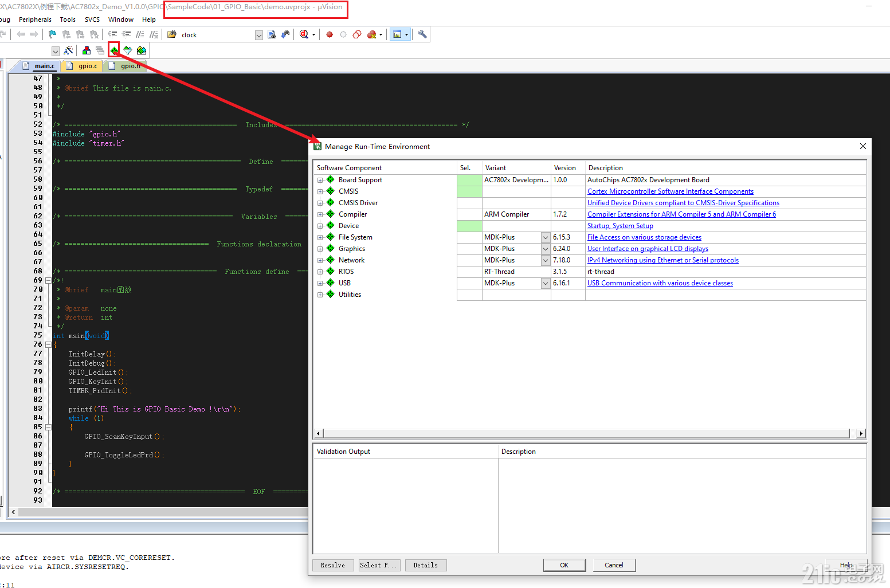Click the Resolve button

(333, 565)
